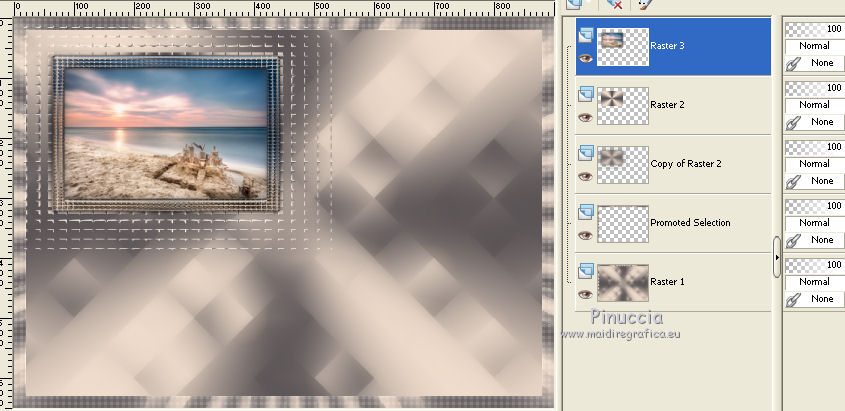Click the paintbrush Edit Selection toolbar icon

coord(644,3)
